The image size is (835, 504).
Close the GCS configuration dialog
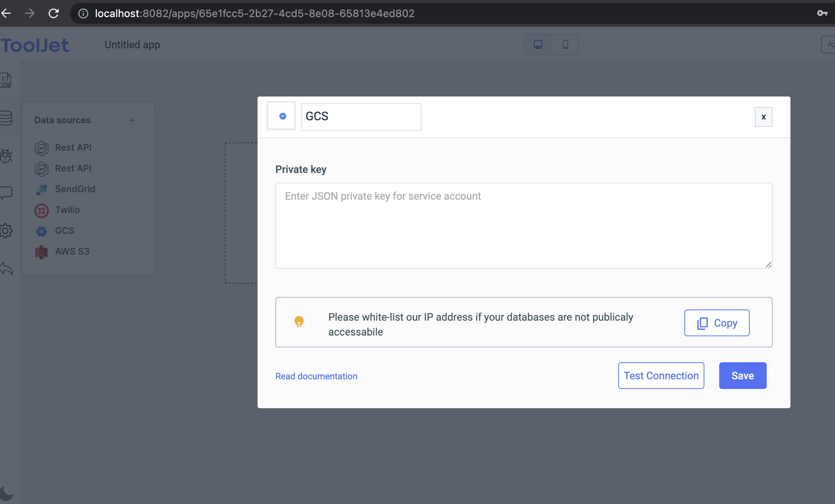[763, 117]
